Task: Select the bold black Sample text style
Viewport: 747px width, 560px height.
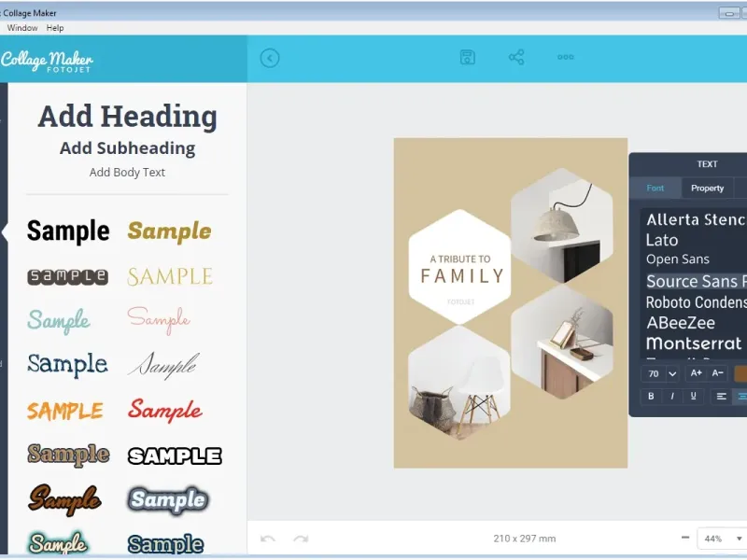Action: coord(68,231)
